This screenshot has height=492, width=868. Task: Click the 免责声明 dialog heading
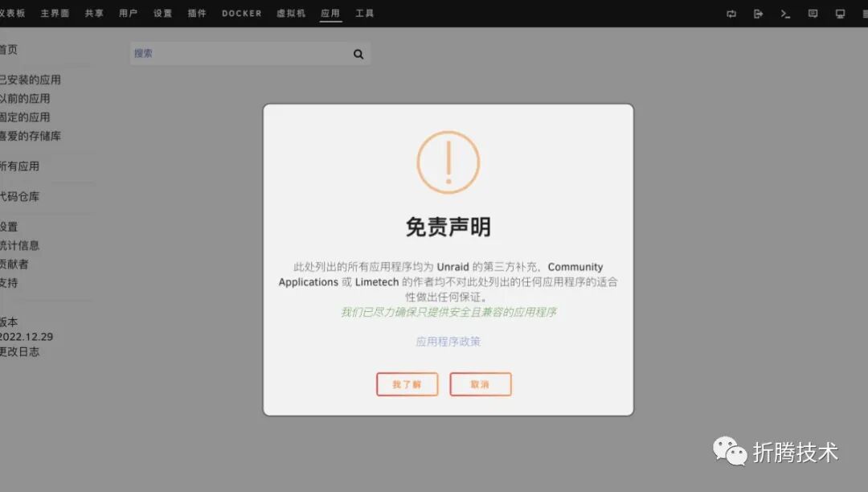pos(448,227)
